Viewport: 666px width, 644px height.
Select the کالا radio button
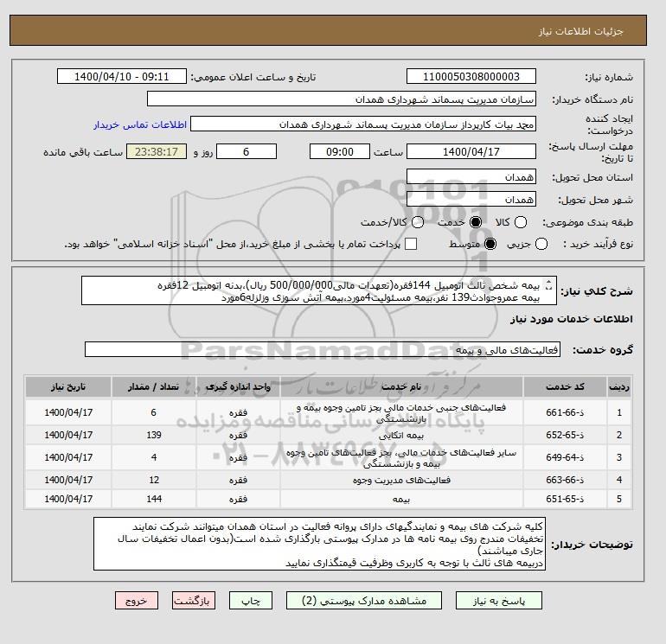tap(521, 222)
